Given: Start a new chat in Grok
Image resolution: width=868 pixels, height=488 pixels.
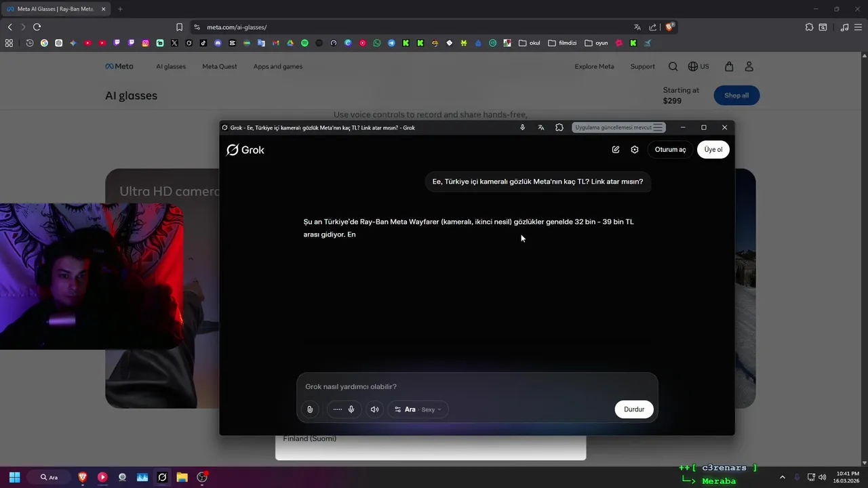Looking at the screenshot, I should (x=616, y=150).
